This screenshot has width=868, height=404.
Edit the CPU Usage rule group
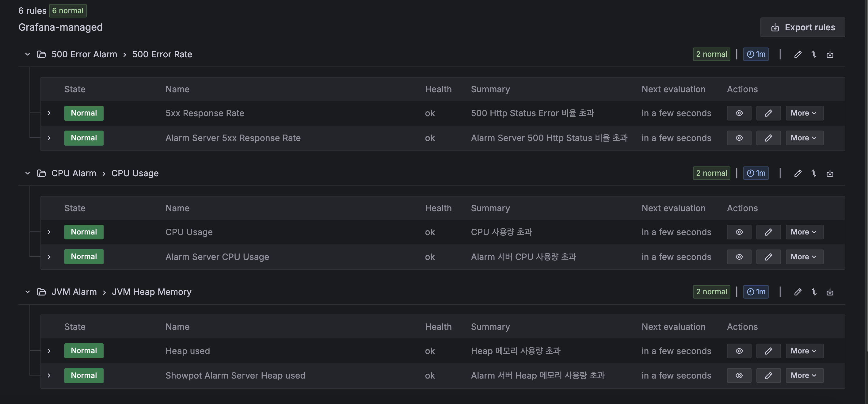[798, 173]
